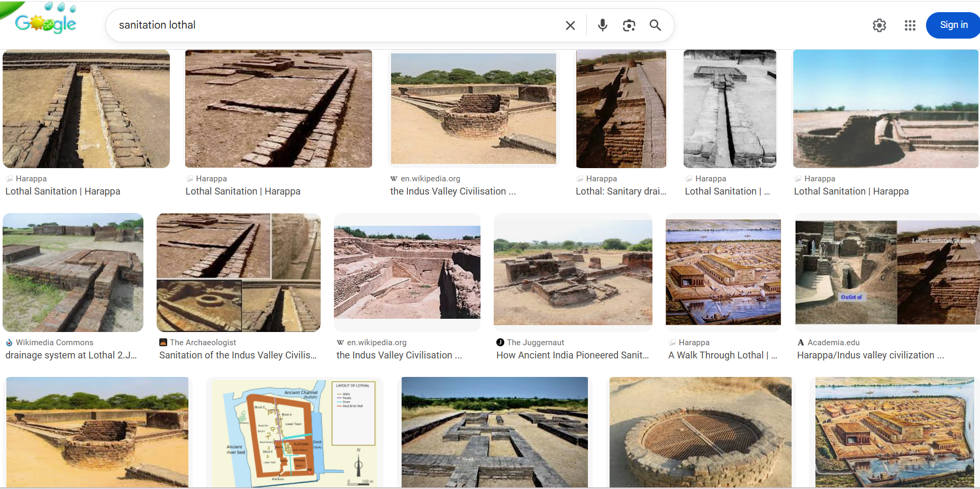Open the Academia.edu labeled-photos thumbnail
The height and width of the screenshot is (489, 980).
(887, 273)
